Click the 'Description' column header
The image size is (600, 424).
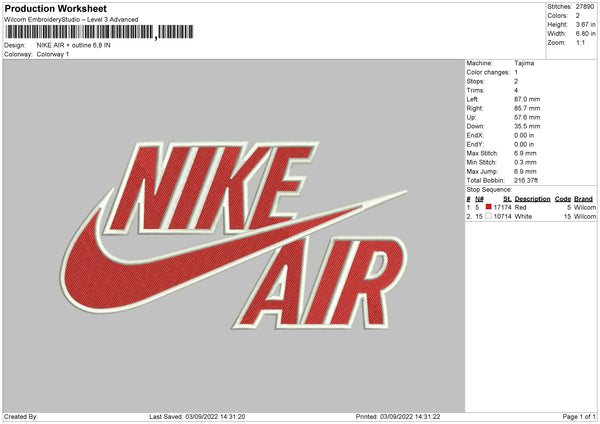(532, 199)
